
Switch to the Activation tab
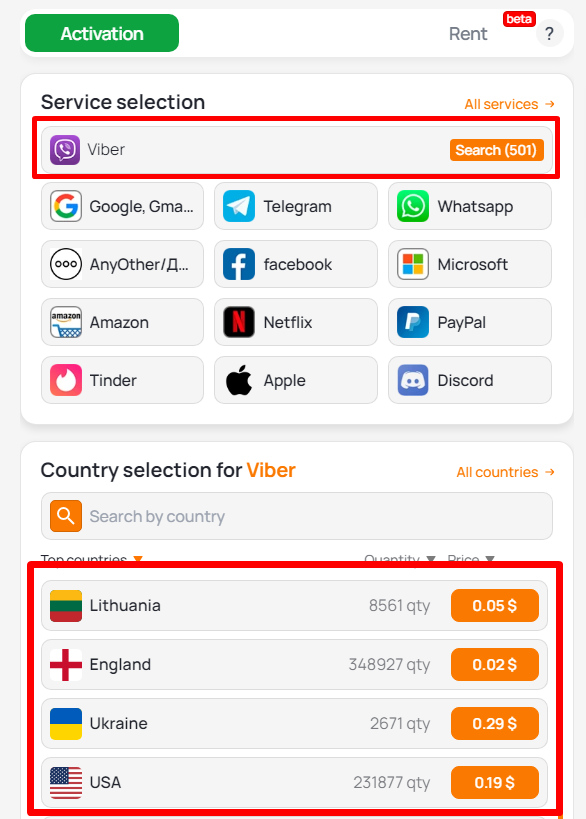[x=102, y=33]
